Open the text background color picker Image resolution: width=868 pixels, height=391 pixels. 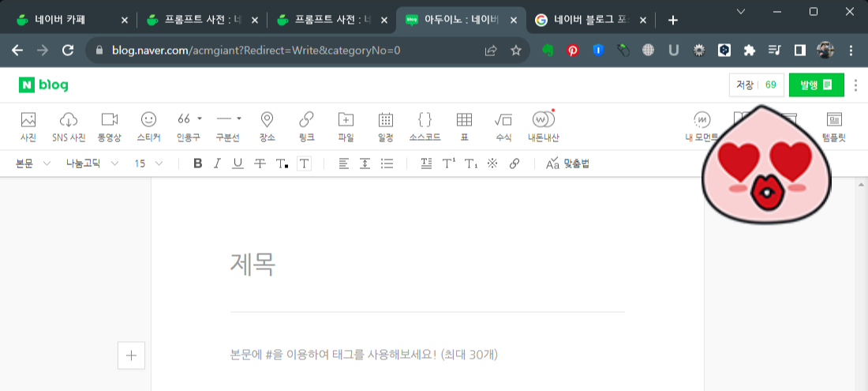[x=305, y=164]
